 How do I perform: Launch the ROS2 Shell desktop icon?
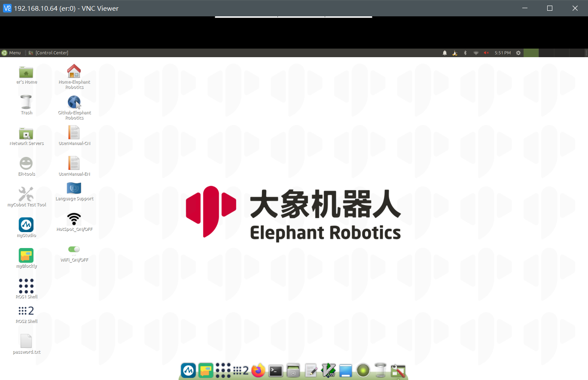pos(26,311)
